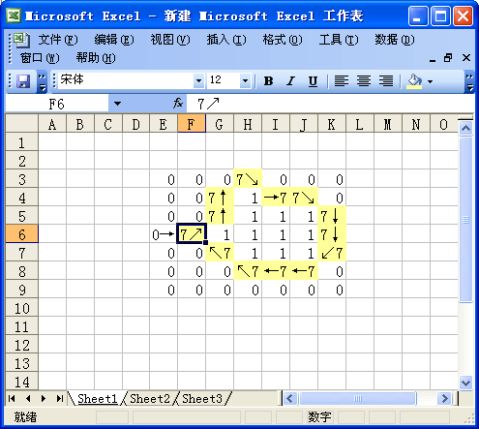
Task: Select cell K7 containing ↙7
Action: click(332, 253)
